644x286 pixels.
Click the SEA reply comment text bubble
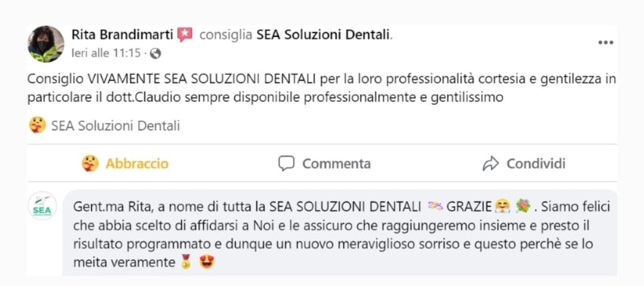point(340,232)
